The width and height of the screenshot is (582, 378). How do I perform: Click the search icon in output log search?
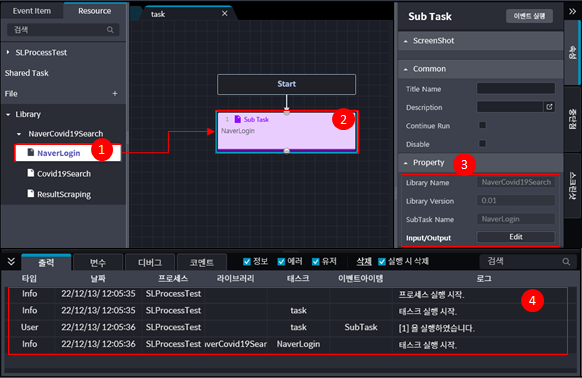click(566, 261)
